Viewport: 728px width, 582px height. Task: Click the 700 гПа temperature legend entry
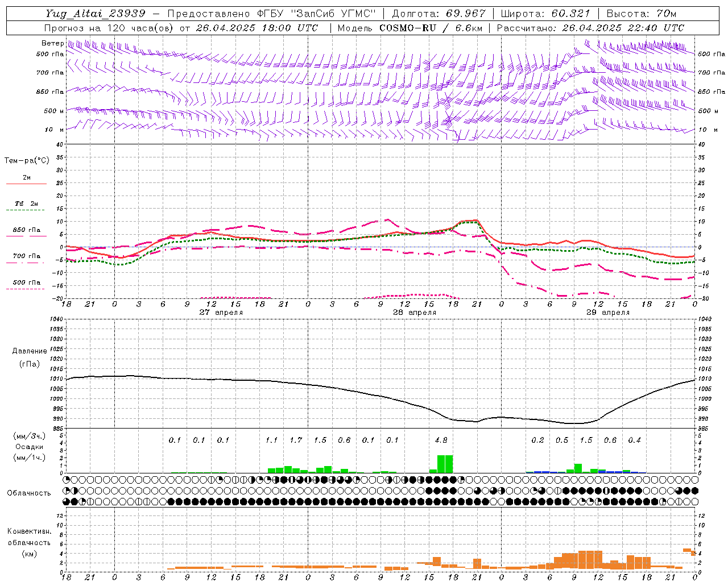tap(27, 256)
